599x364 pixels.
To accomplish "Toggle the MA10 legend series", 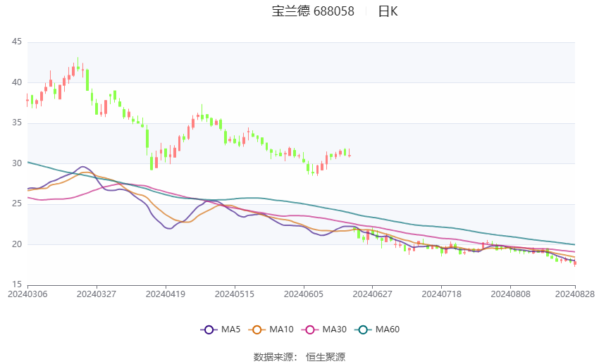I will pyautogui.click(x=271, y=330).
